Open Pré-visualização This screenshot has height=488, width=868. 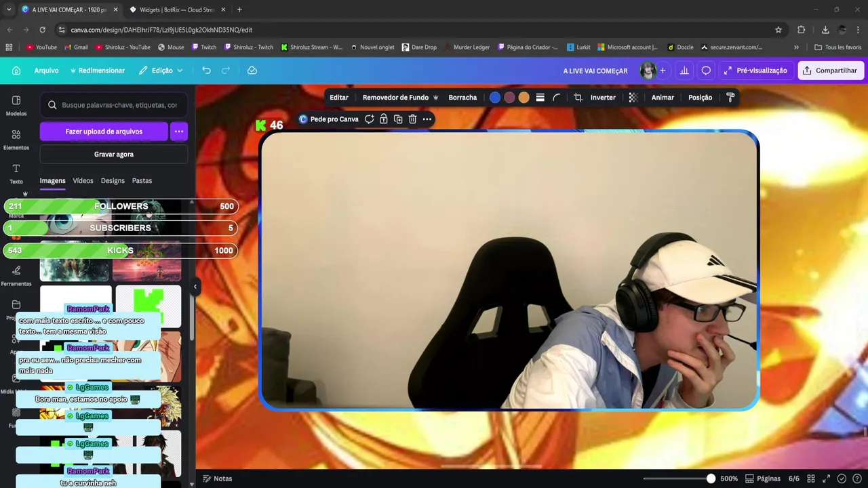tap(755, 70)
